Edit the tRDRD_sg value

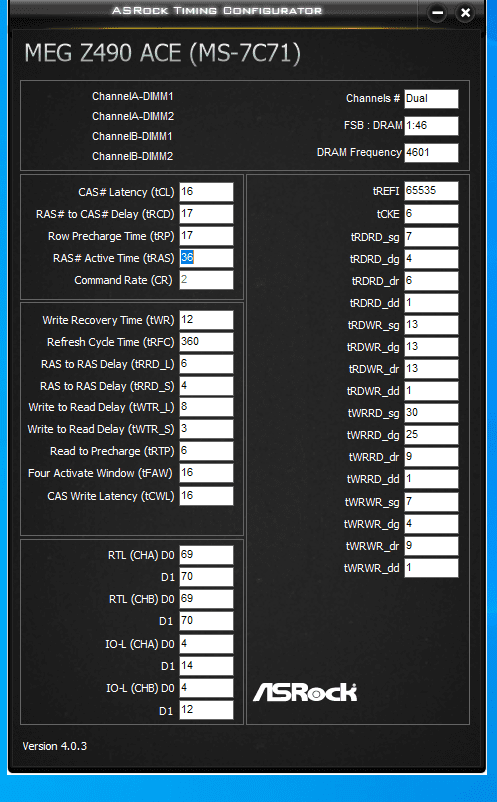(431, 237)
